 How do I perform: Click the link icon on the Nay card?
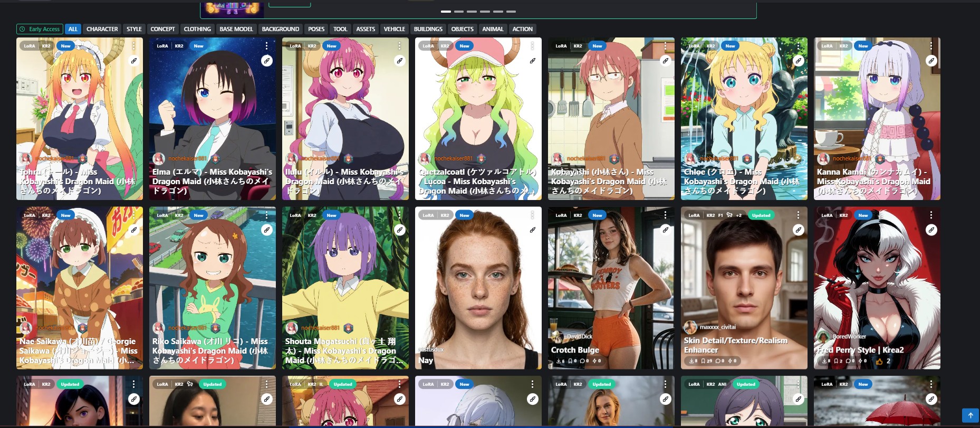[533, 230]
